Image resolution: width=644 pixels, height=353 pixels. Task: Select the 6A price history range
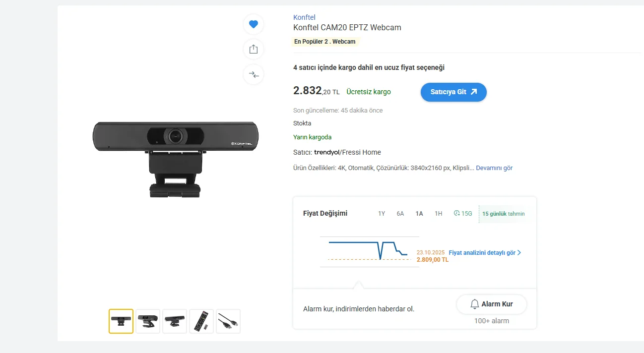[400, 214]
